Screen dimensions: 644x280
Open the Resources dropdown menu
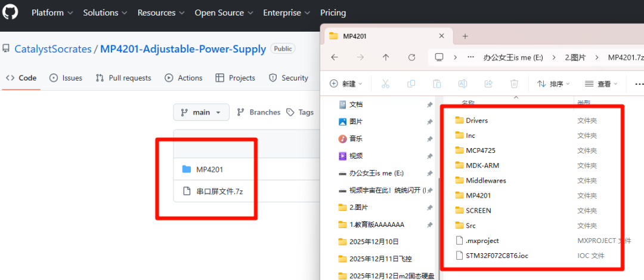(x=162, y=13)
